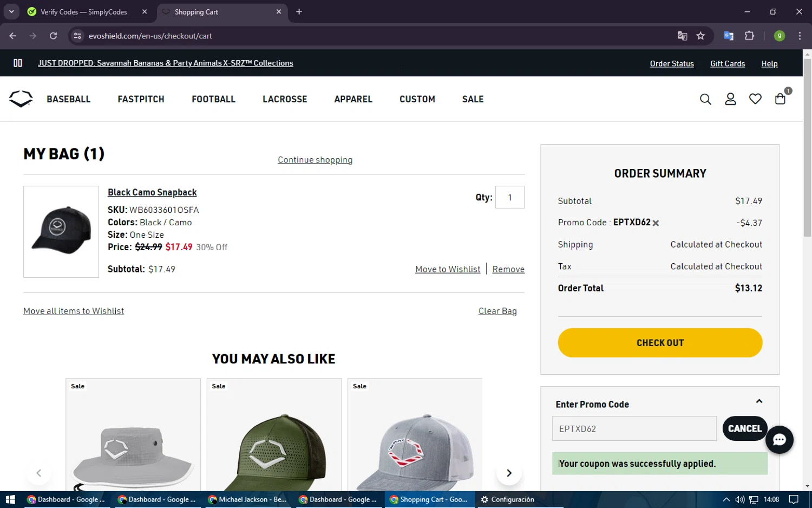
Task: Open the Google Translate extension icon
Action: click(x=729, y=36)
